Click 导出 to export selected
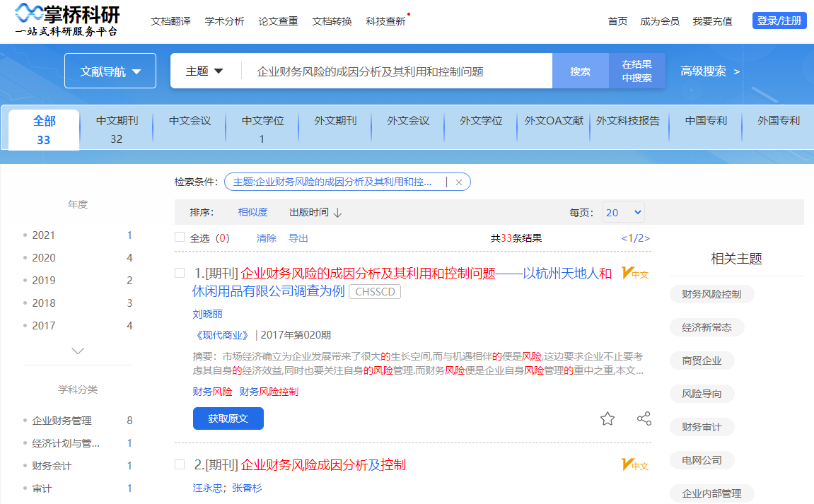This screenshot has width=814, height=504. (x=298, y=238)
